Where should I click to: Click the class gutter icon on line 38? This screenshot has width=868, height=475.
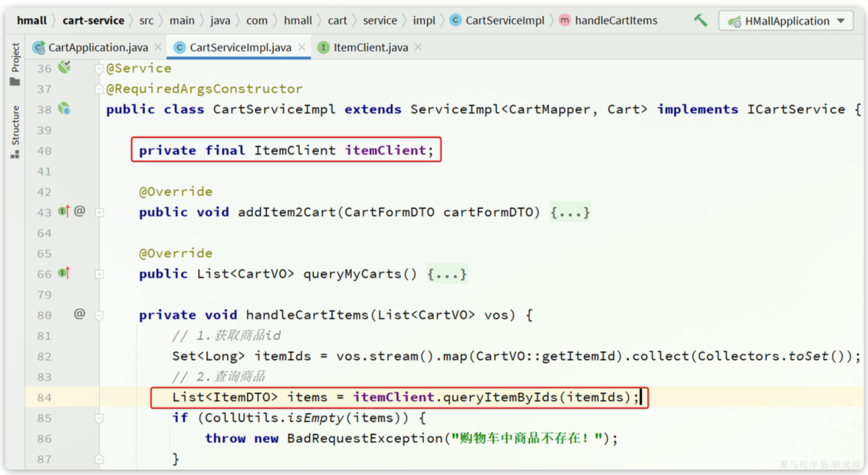click(65, 109)
